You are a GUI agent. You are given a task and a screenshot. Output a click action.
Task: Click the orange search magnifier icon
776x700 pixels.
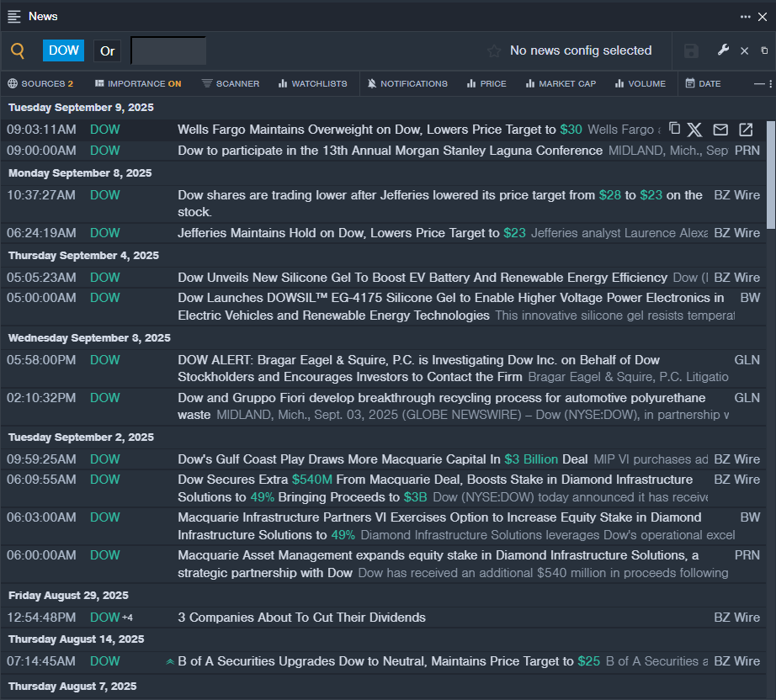click(18, 50)
